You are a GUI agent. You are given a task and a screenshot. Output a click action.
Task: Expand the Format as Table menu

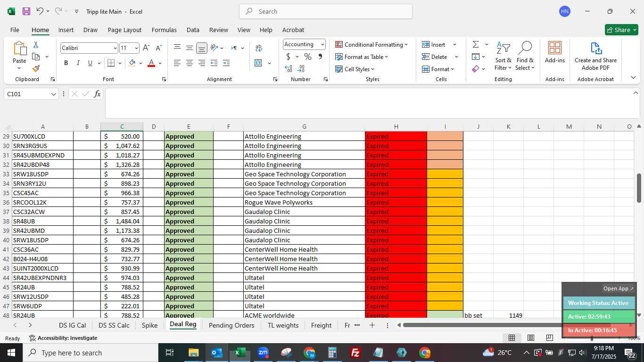click(362, 57)
